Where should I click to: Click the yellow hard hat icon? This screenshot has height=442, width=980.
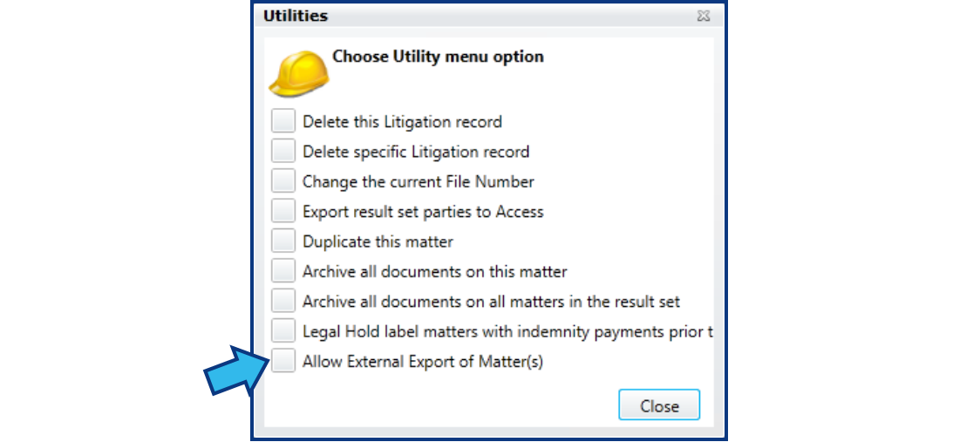click(x=299, y=74)
